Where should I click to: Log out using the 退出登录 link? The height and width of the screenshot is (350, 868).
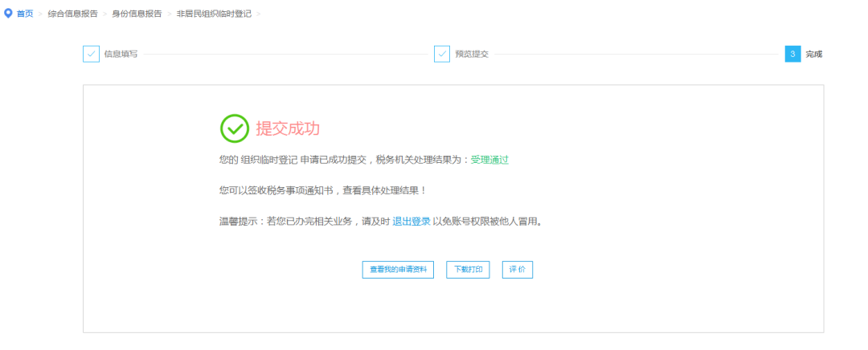coord(411,221)
